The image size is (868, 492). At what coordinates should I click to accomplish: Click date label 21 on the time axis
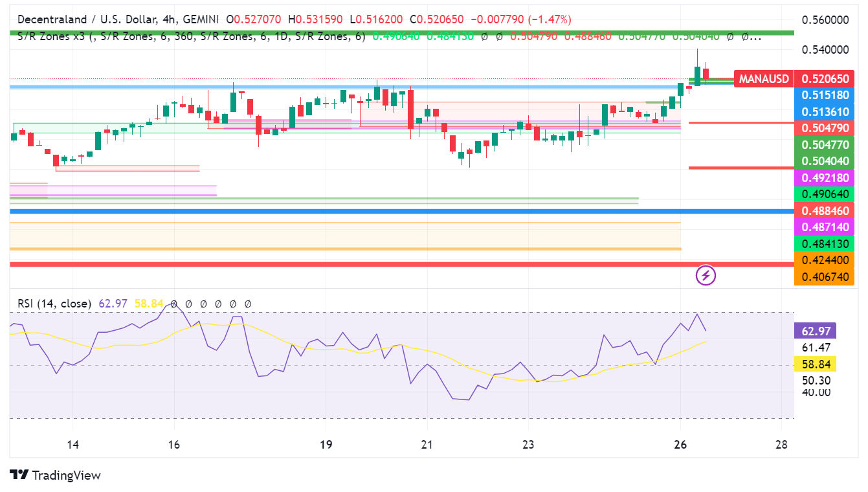click(427, 445)
